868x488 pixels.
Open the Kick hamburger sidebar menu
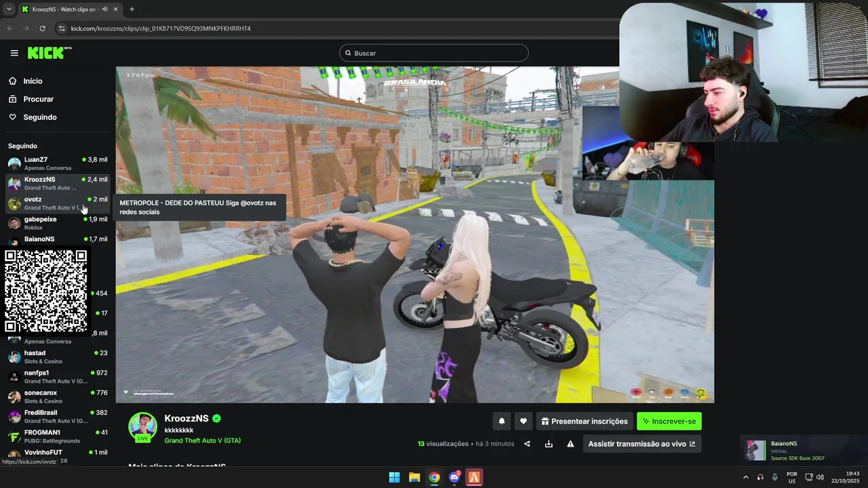coord(14,53)
